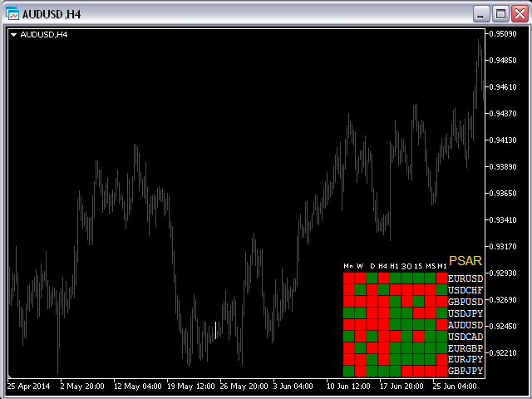Click the EURJPY pair label
The width and height of the screenshot is (532, 399).
(x=465, y=359)
